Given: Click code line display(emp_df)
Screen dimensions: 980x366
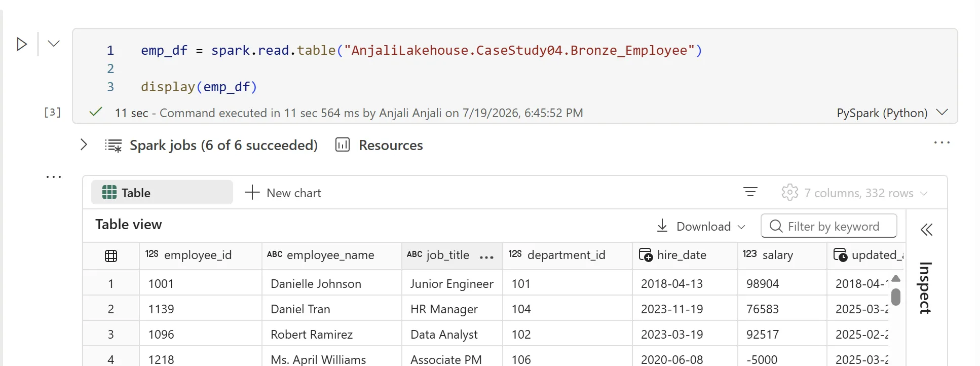Looking at the screenshot, I should pos(199,87).
